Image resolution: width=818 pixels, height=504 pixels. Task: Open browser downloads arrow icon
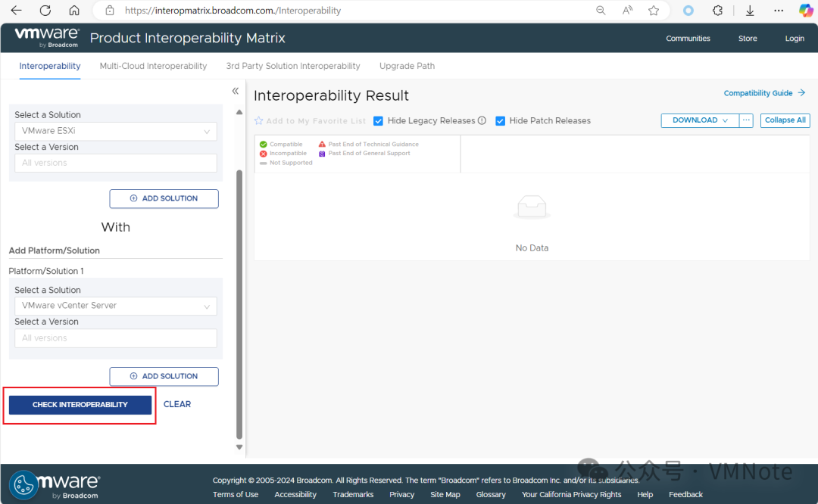click(x=750, y=11)
